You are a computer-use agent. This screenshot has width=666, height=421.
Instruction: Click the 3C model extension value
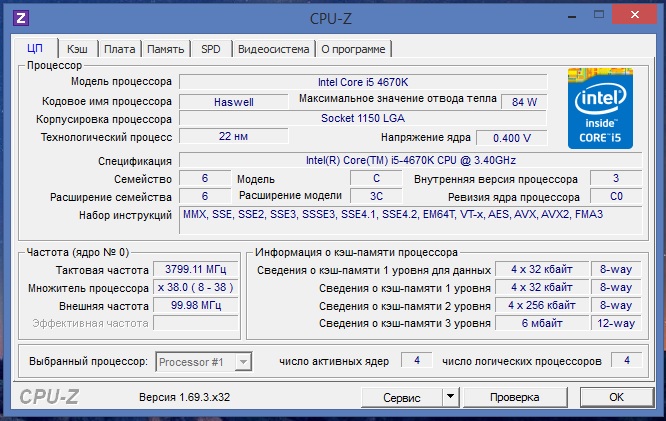(x=376, y=196)
